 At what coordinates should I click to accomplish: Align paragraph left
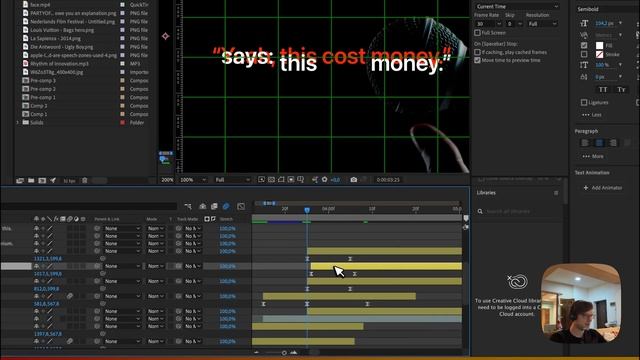(x=585, y=143)
